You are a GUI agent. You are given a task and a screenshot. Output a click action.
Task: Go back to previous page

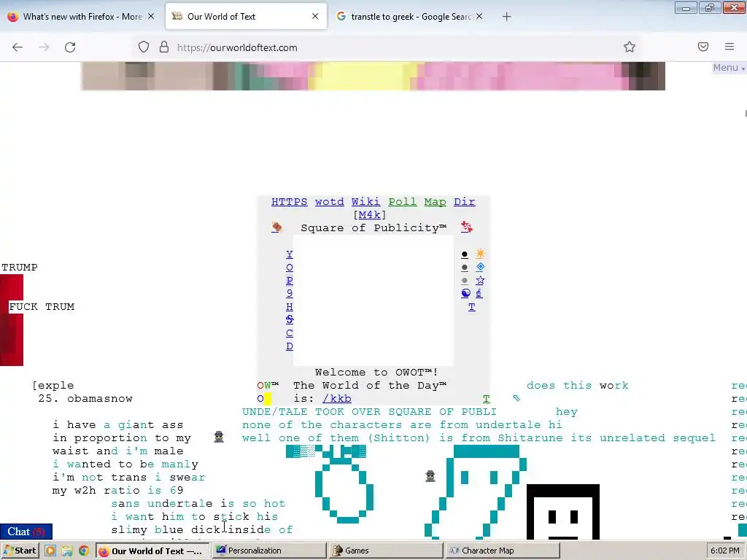[18, 47]
